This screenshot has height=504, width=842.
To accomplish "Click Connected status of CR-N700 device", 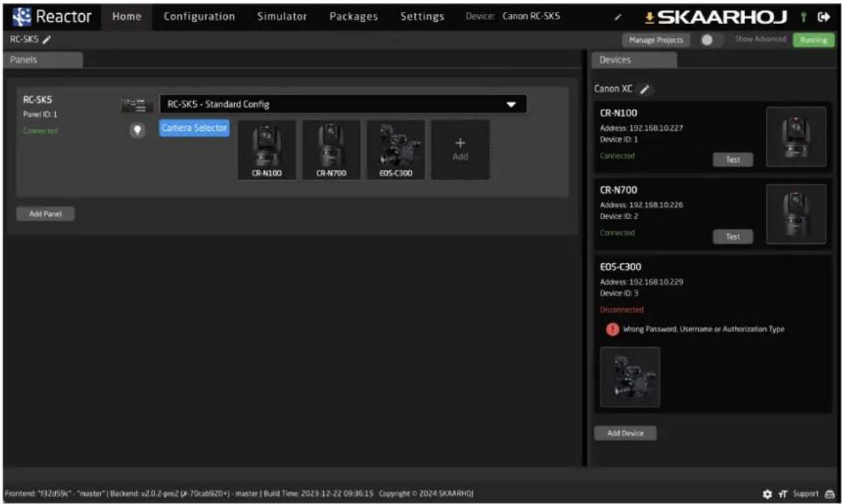I will (x=618, y=233).
